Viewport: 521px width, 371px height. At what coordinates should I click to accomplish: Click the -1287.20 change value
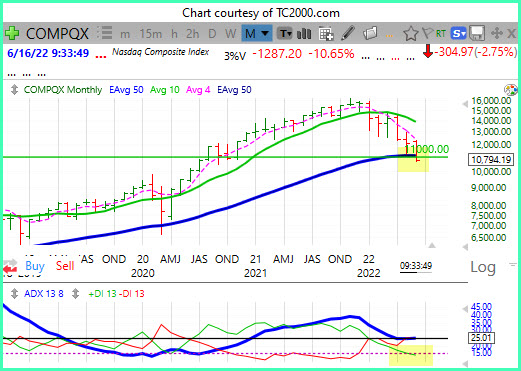[277, 54]
